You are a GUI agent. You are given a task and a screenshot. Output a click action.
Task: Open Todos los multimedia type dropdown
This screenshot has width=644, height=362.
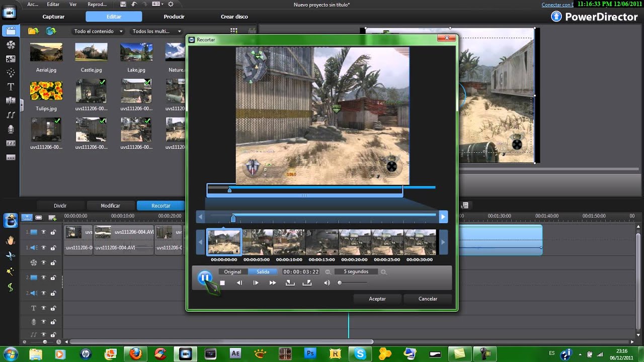tap(156, 31)
